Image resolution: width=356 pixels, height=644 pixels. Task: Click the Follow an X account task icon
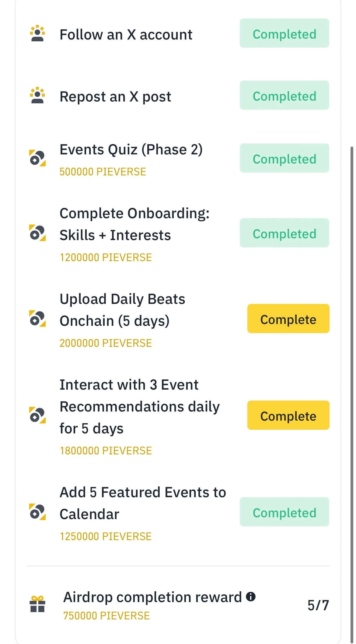click(37, 33)
